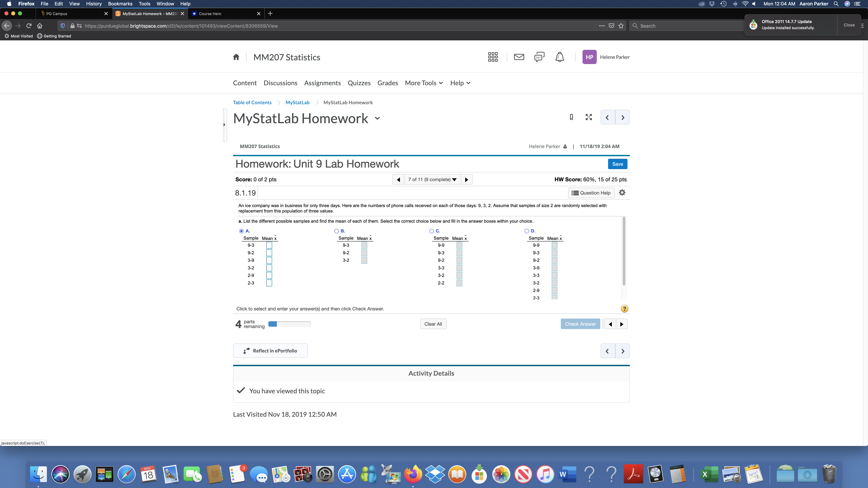
Task: Switch answer selection to choice B
Action: pyautogui.click(x=336, y=231)
